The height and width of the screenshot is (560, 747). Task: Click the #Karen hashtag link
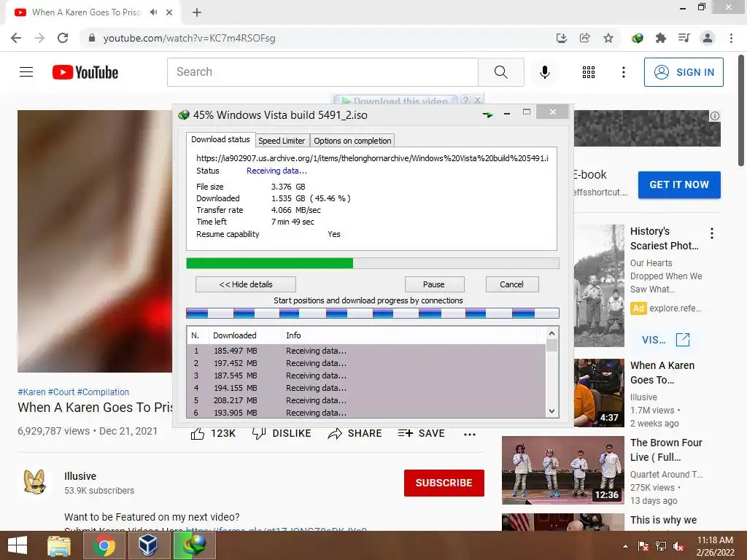pos(31,392)
